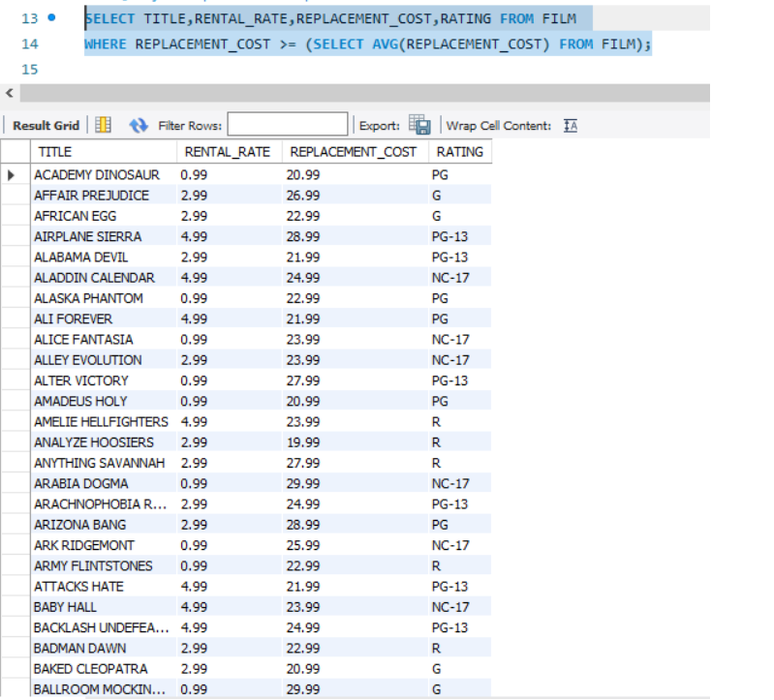This screenshot has height=700, width=774.
Task: Toggle Wrap Cell Content icon
Action: coord(571,126)
